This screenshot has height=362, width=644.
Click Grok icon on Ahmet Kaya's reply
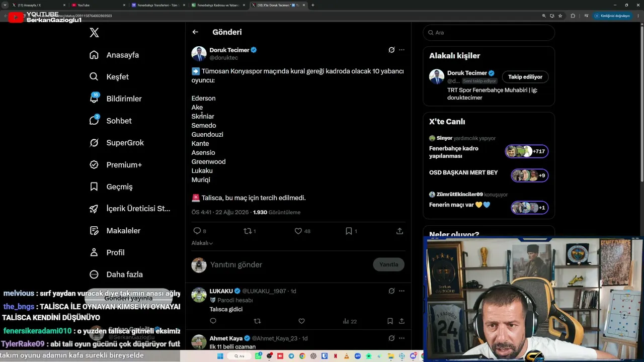click(x=391, y=338)
